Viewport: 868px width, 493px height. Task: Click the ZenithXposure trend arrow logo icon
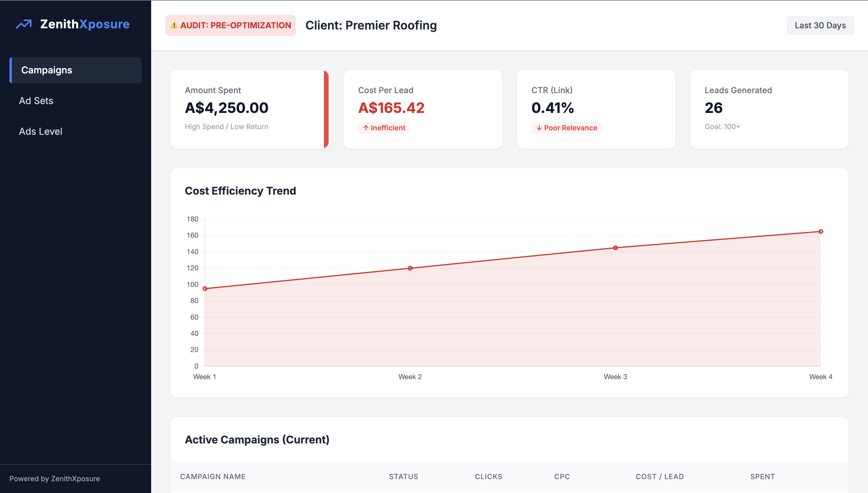(x=24, y=24)
